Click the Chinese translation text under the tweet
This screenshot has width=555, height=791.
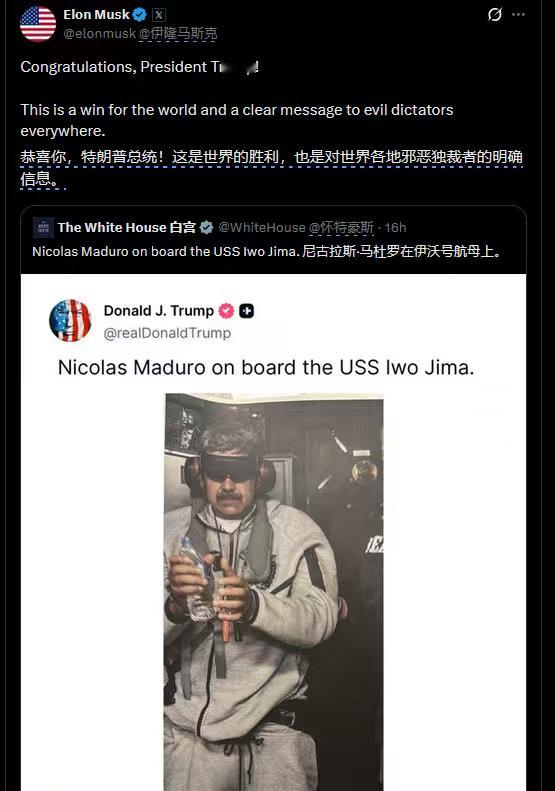(x=271, y=167)
